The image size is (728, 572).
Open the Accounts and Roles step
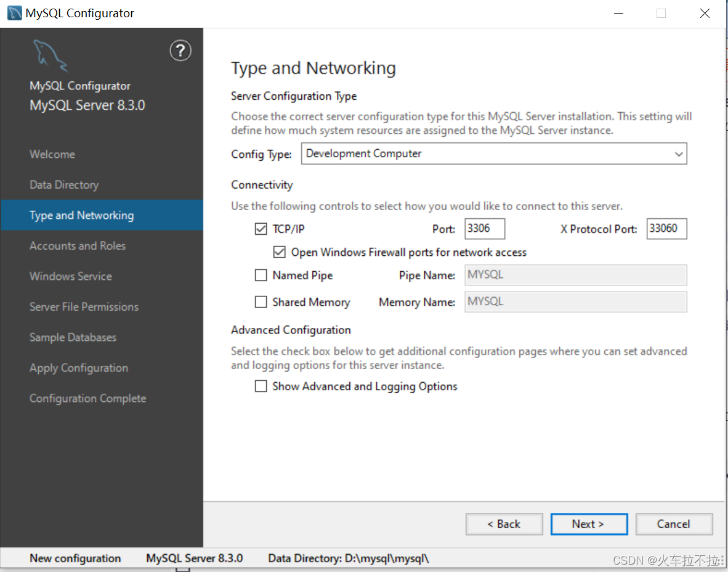[78, 246]
